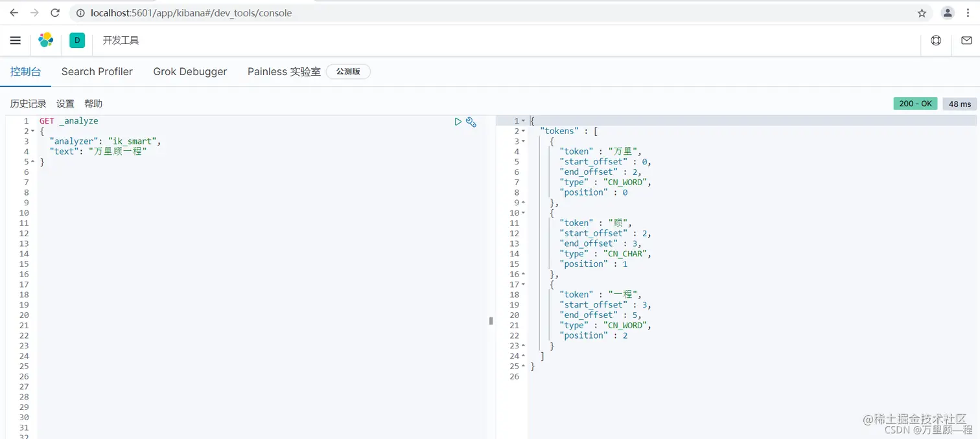Viewport: 980px width, 439px height.
Task: Toggle fold arrow at request line 5
Action: pos(33,162)
